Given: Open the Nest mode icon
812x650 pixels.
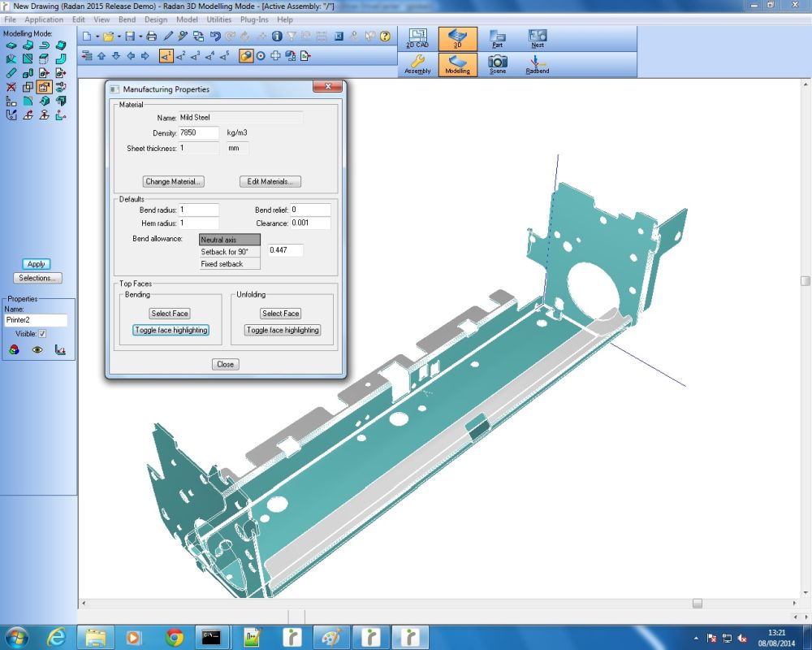Looking at the screenshot, I should pos(537,39).
